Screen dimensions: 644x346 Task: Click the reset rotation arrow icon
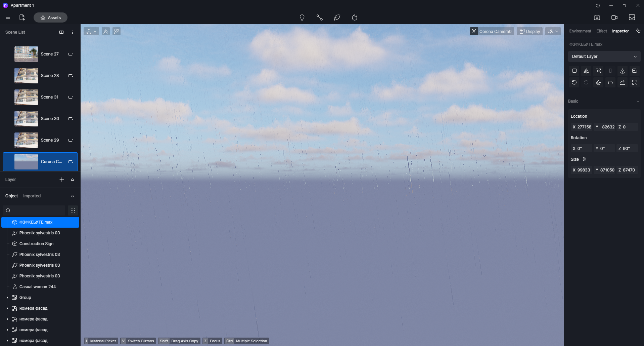(574, 82)
